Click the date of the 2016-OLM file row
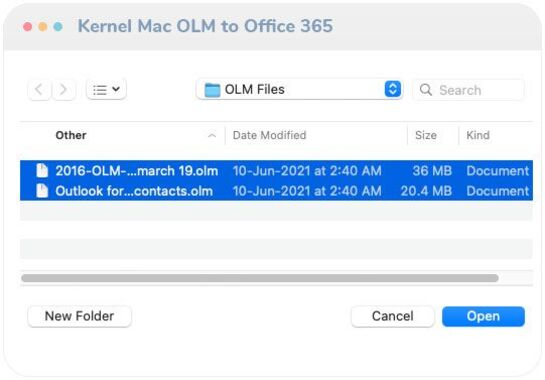The image size is (545, 380). pyautogui.click(x=307, y=171)
